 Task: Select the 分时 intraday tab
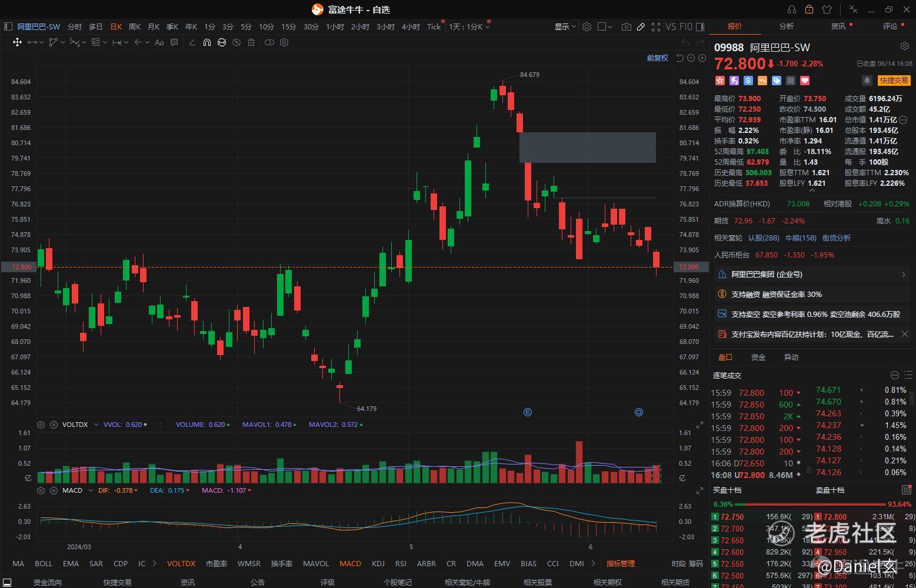75,26
